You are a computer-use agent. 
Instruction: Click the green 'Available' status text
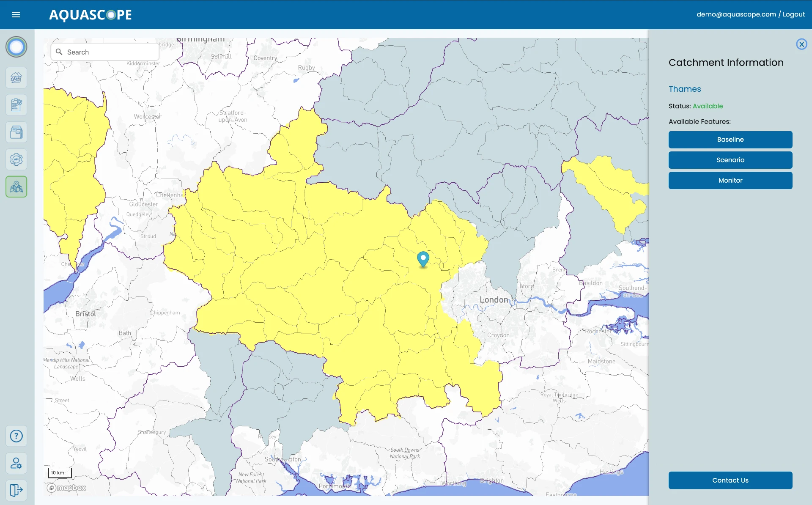pos(708,106)
